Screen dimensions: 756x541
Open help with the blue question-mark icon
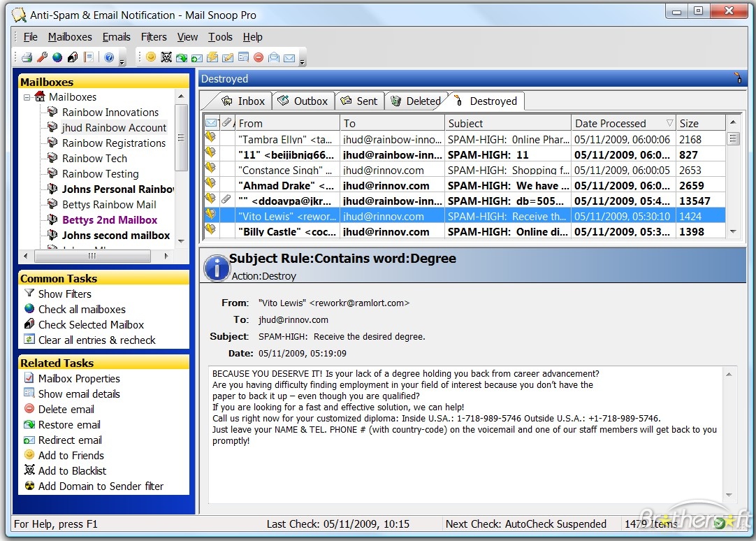click(110, 57)
